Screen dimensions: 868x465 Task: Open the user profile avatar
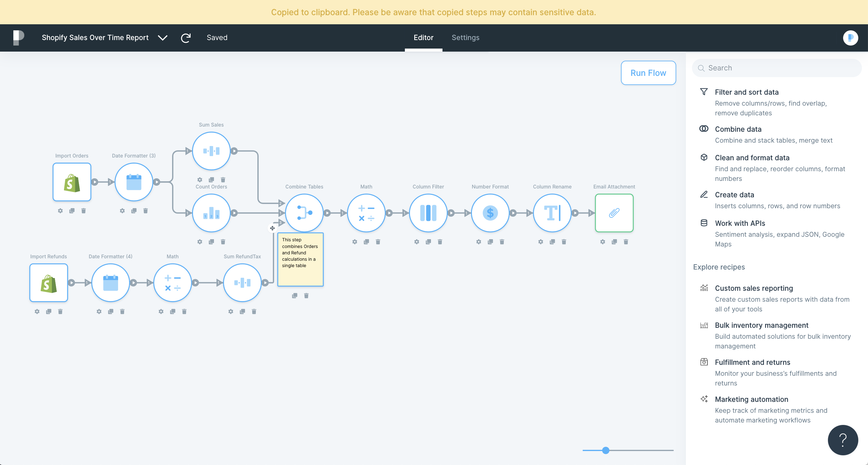tap(850, 38)
